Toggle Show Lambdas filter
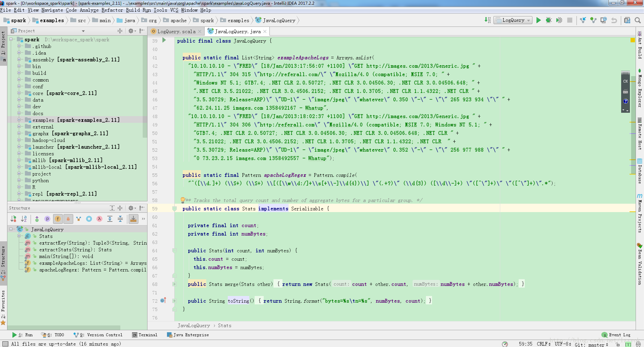The image size is (644, 347). click(99, 219)
